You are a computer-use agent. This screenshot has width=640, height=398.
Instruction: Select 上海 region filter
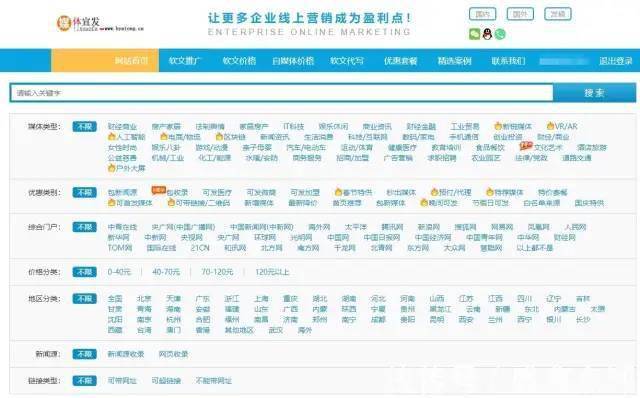(x=261, y=299)
